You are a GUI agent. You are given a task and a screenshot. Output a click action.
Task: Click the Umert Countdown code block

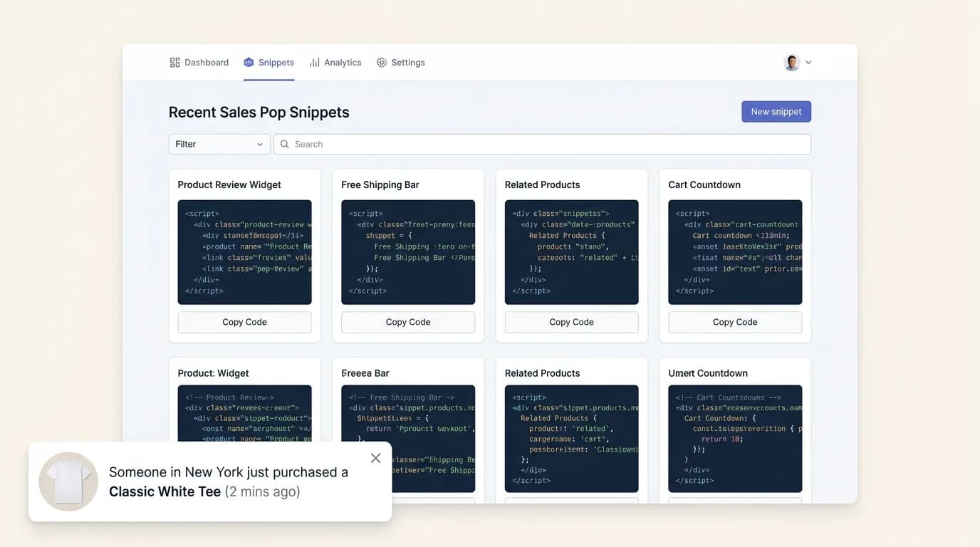[735, 439]
